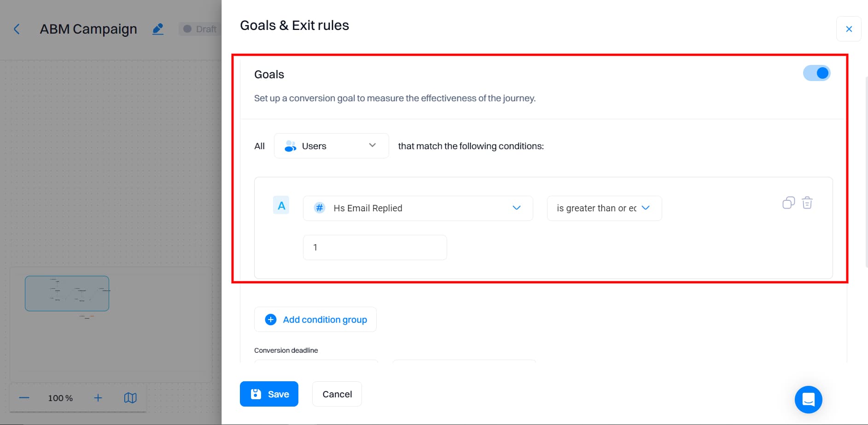The image size is (868, 425).
Task: Toggle Goals off then check state
Action: (x=816, y=73)
